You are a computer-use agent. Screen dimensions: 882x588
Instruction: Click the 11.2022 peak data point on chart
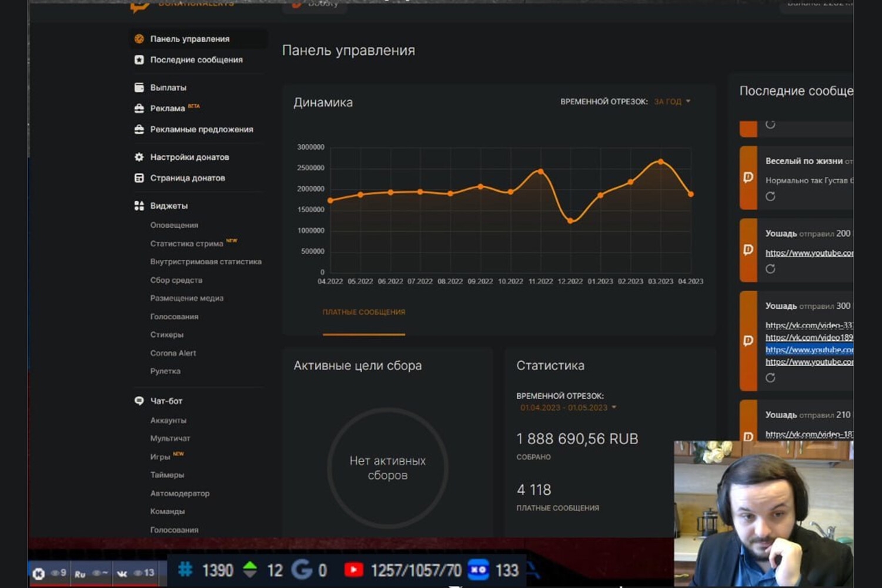click(x=540, y=172)
